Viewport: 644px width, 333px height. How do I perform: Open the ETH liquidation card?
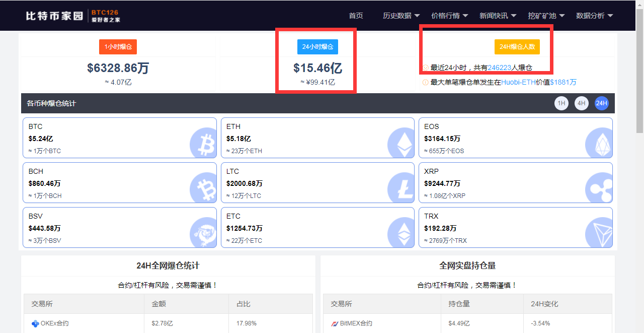(317, 138)
